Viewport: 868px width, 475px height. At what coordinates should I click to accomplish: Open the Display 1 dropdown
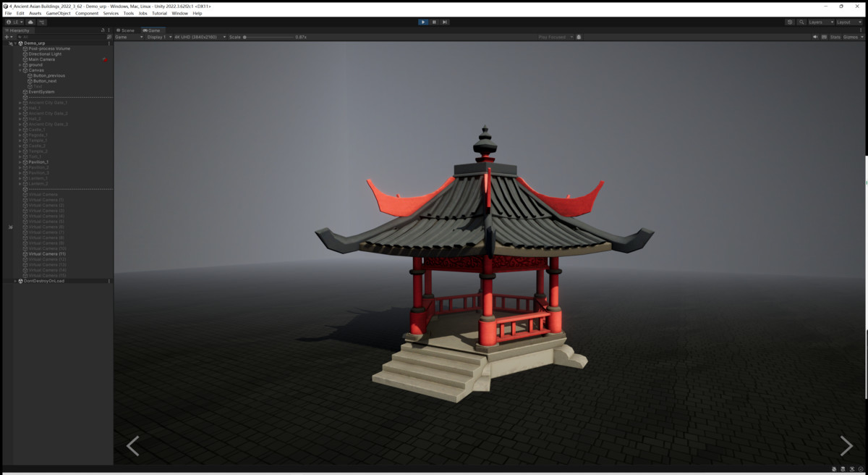coord(156,37)
